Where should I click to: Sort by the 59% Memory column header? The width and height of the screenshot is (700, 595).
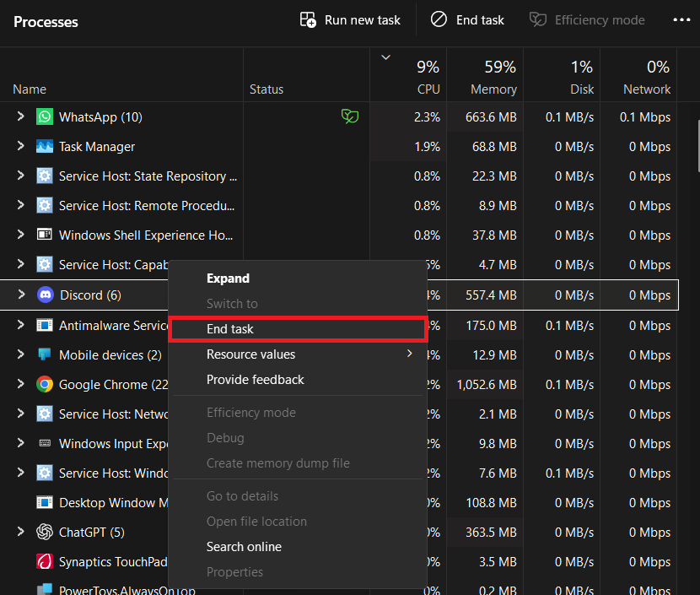pos(485,75)
